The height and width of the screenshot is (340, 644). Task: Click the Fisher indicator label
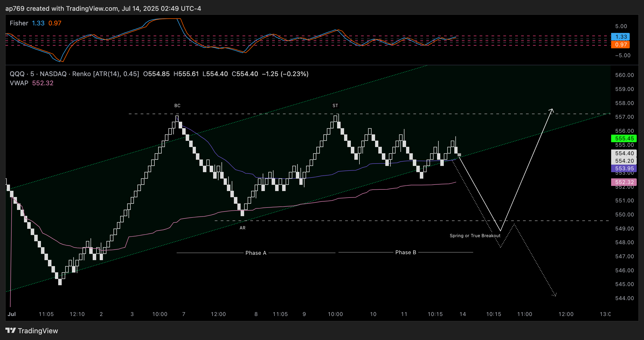19,23
